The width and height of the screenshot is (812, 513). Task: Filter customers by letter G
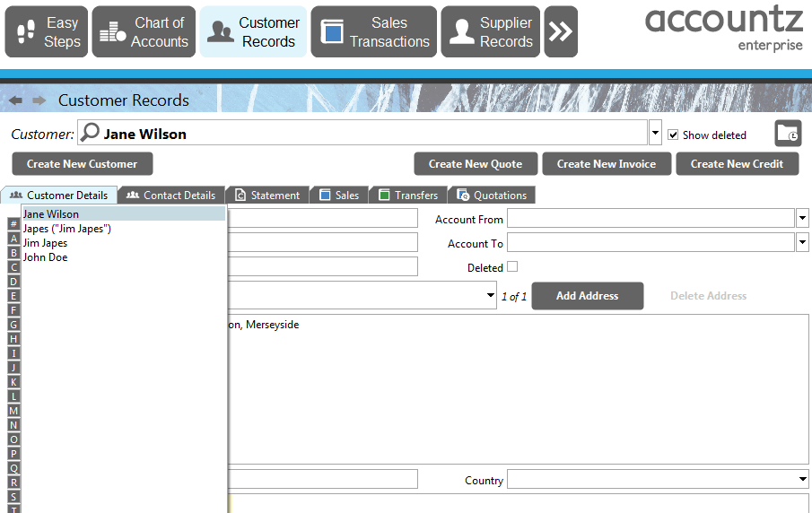pyautogui.click(x=14, y=325)
